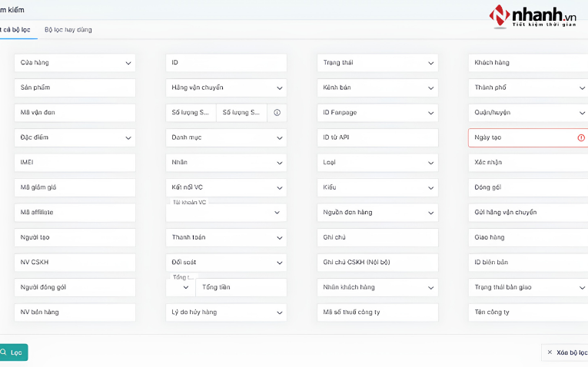
Task: Switch to Bộ lọc hay dùng tab
Action: (x=68, y=30)
